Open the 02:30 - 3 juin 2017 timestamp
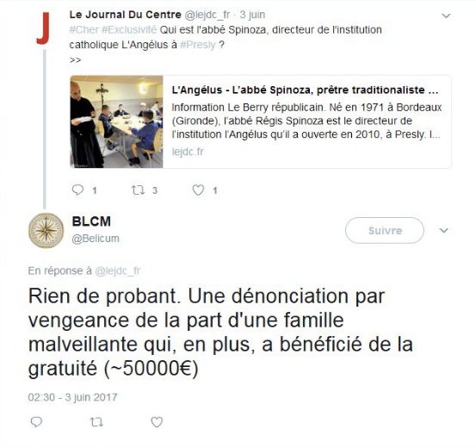The image size is (476, 448). point(72,397)
